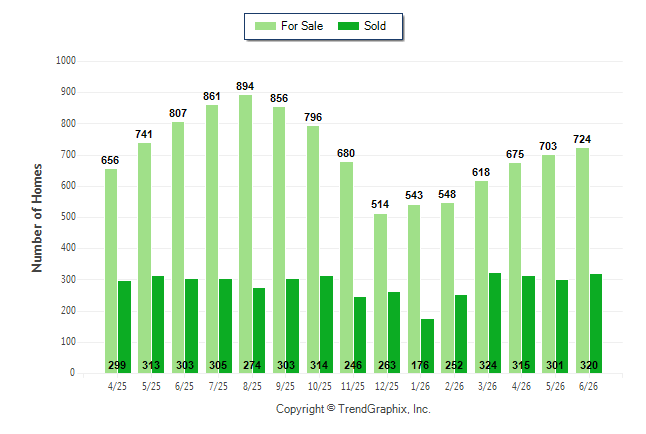Click the 11/25 x-axis date label
Screen dimensions: 646x434
pos(353,386)
